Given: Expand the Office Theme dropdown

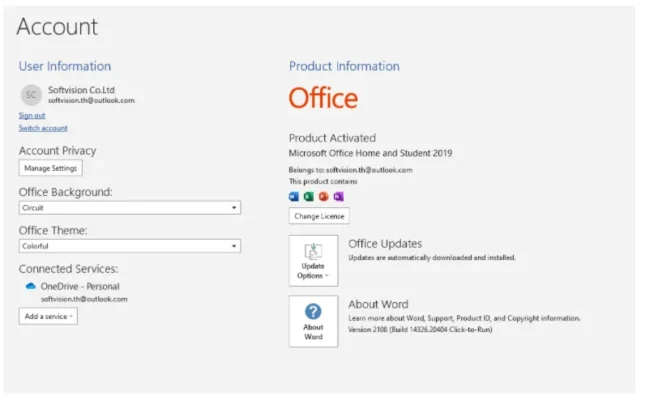Looking at the screenshot, I should (129, 246).
